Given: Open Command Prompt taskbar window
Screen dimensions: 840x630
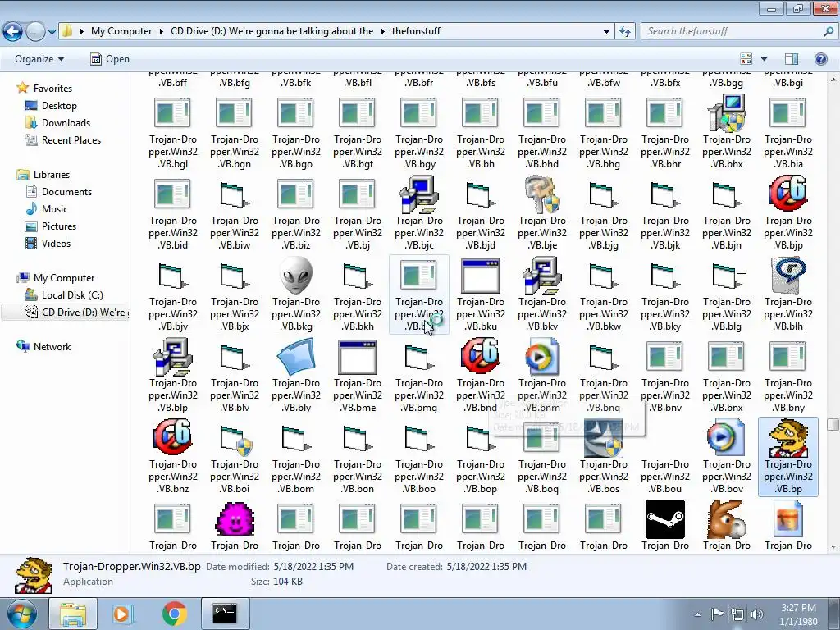Looking at the screenshot, I should 225,614.
